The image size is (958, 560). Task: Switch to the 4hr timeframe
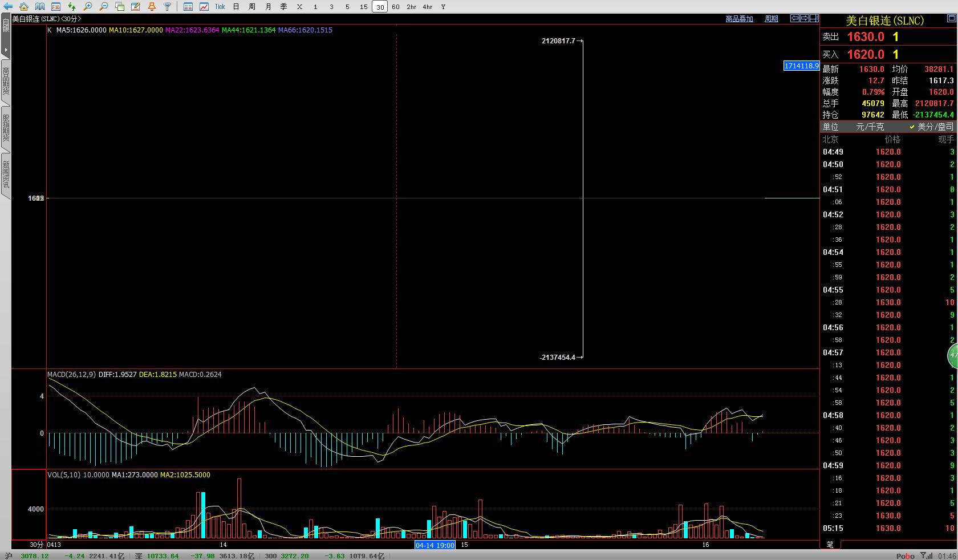(428, 7)
